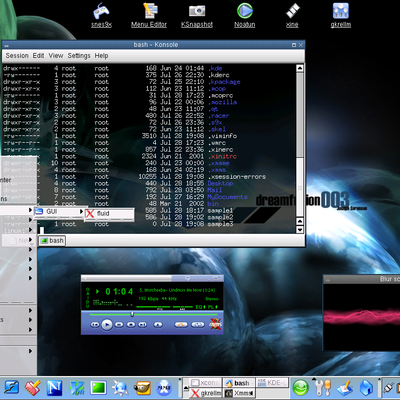Switch to the Xmms taskbar entry
This screenshot has width=400, height=400.
coord(239,393)
